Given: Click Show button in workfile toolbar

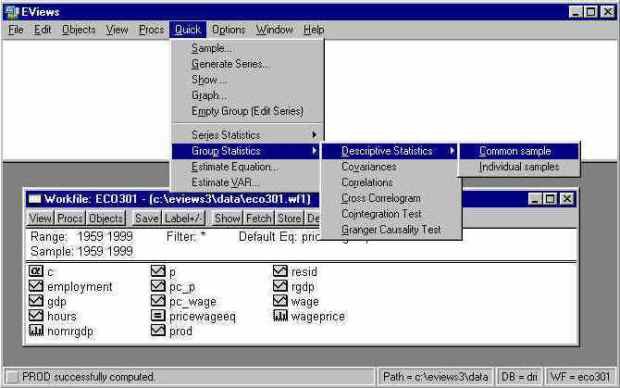Looking at the screenshot, I should [227, 218].
